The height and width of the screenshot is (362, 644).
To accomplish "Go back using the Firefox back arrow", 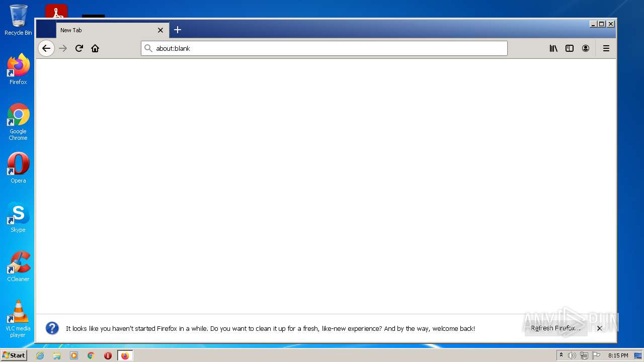I will pyautogui.click(x=46, y=48).
